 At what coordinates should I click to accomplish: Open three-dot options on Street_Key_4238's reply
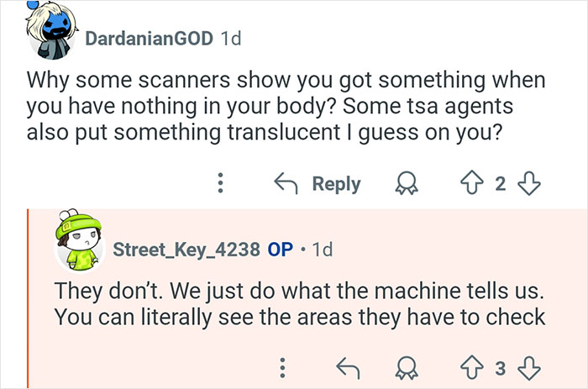[283, 366]
